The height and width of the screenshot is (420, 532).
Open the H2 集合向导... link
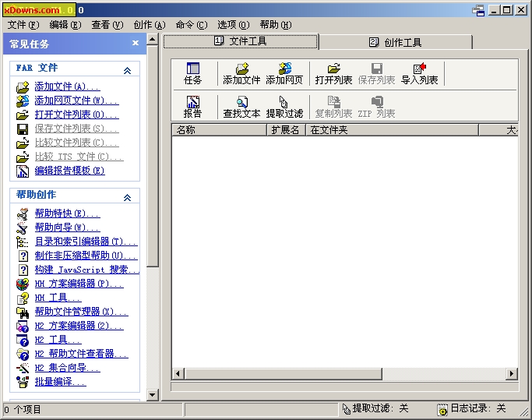[x=67, y=368]
